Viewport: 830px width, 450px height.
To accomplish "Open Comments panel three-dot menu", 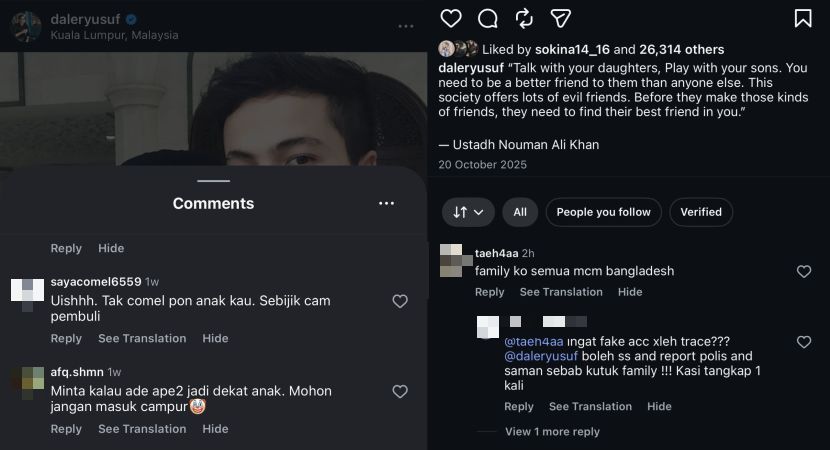I will click(x=386, y=203).
